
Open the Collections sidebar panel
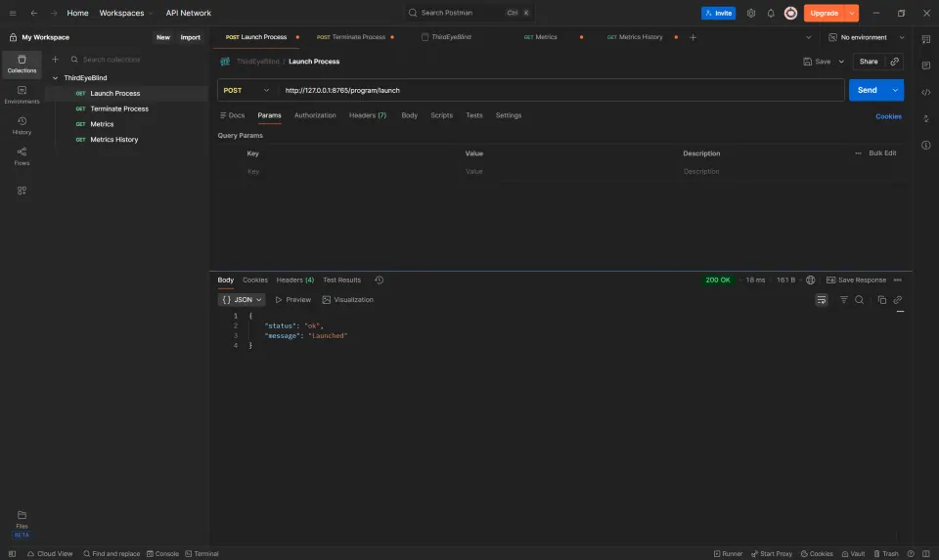point(22,65)
